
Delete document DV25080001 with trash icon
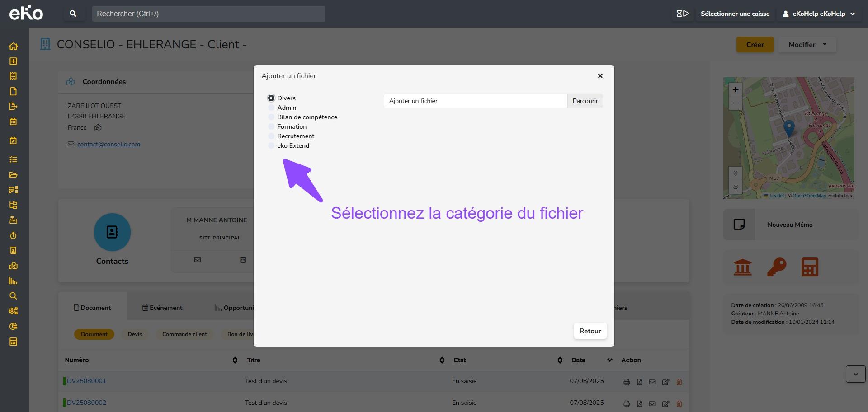point(679,382)
